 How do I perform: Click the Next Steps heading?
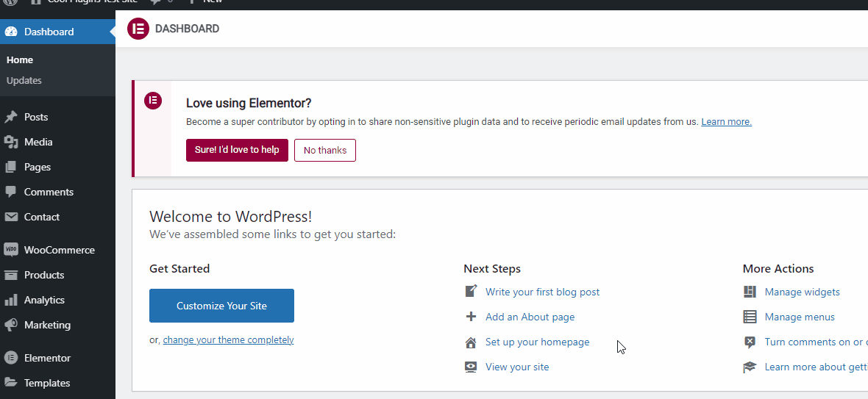[492, 269]
